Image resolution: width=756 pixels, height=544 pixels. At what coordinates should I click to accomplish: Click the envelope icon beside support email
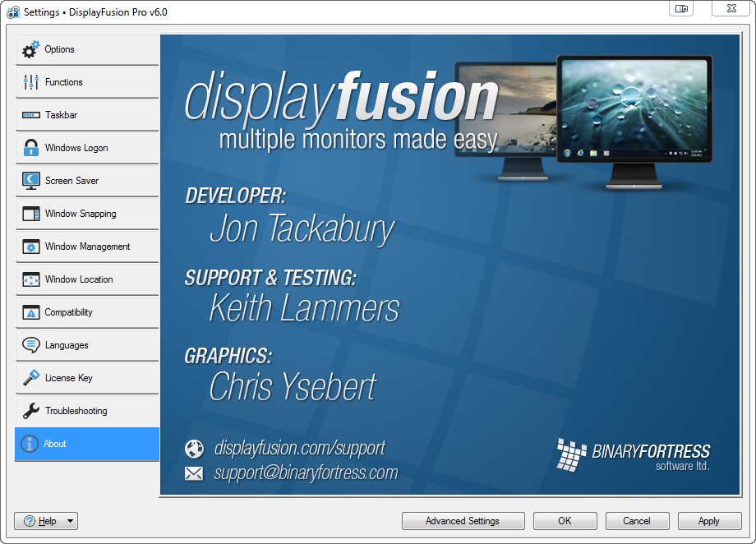coord(194,473)
